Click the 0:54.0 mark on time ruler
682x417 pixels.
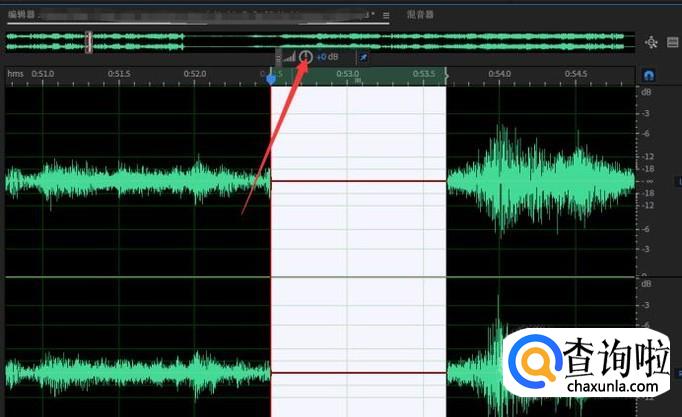[499, 74]
